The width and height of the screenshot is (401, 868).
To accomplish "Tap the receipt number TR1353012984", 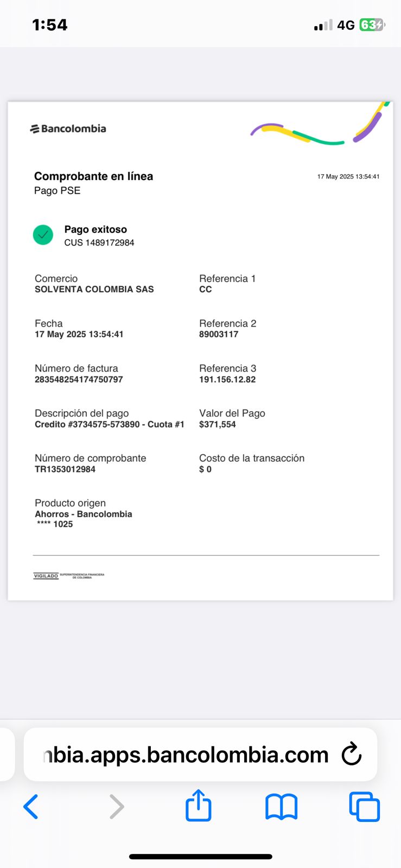I will [x=65, y=469].
